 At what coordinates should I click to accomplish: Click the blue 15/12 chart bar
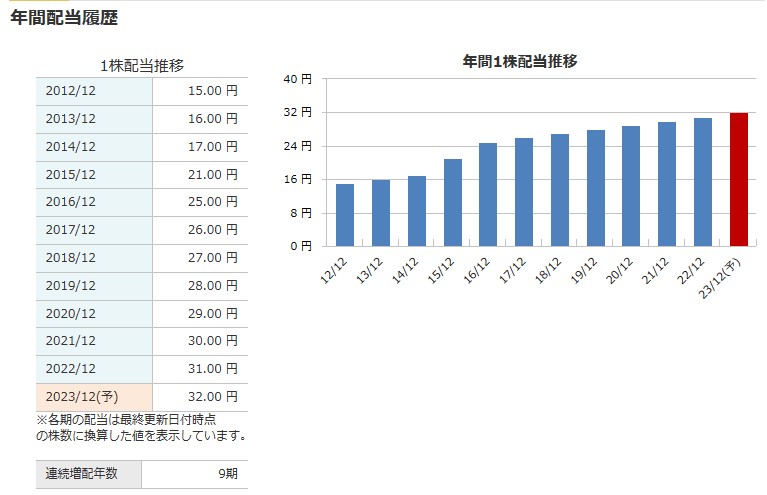pos(452,202)
